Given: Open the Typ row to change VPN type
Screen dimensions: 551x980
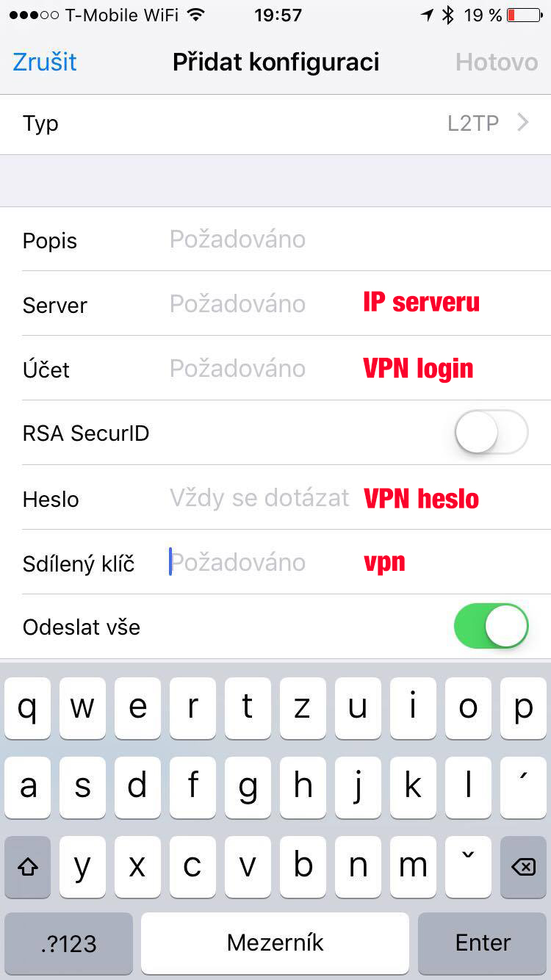Looking at the screenshot, I should coord(275,124).
